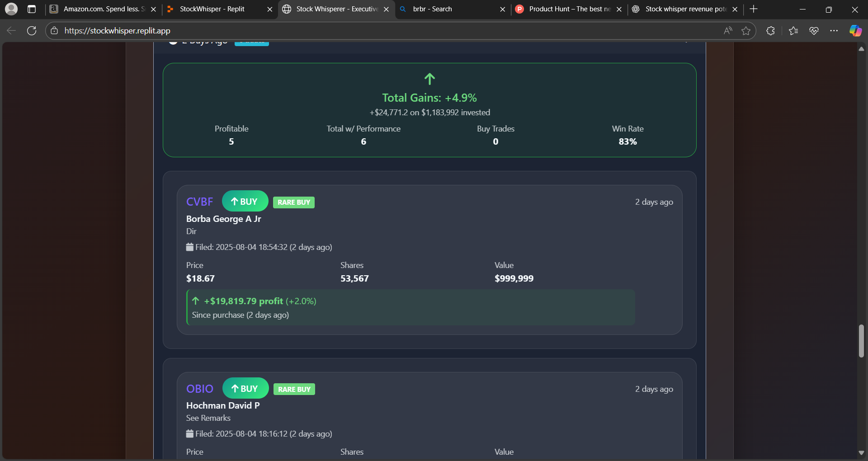Click the page vertical scrollbar thumb

pyautogui.click(x=861, y=341)
